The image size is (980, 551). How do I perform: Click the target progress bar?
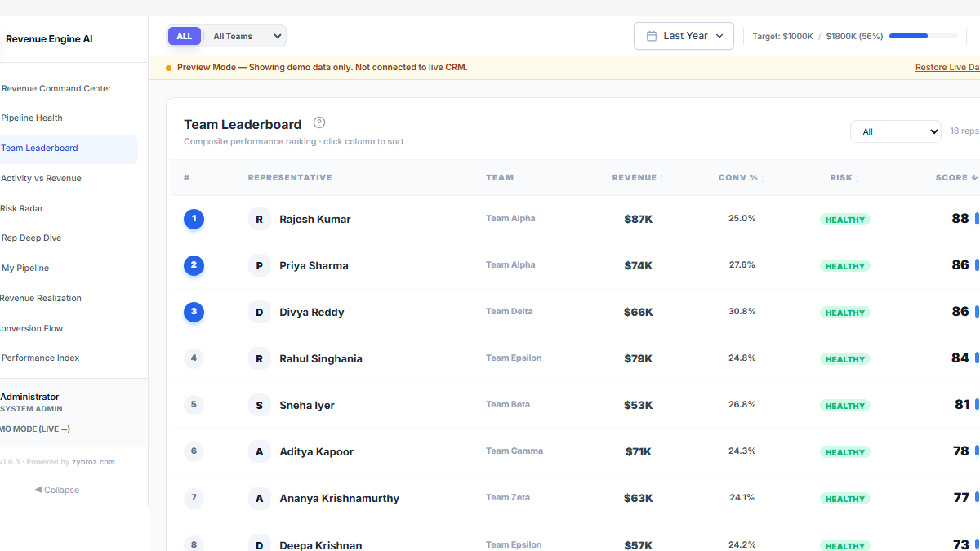point(924,36)
